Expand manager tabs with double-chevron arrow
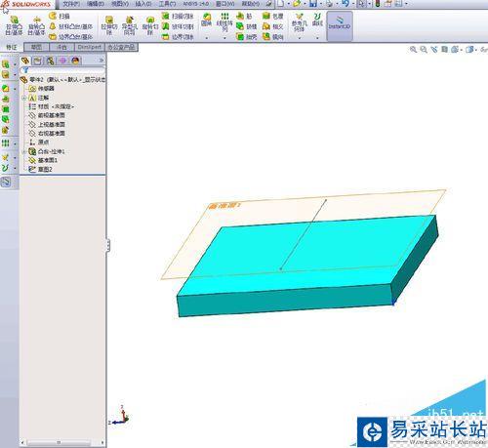The width and height of the screenshot is (488, 448). point(102,61)
